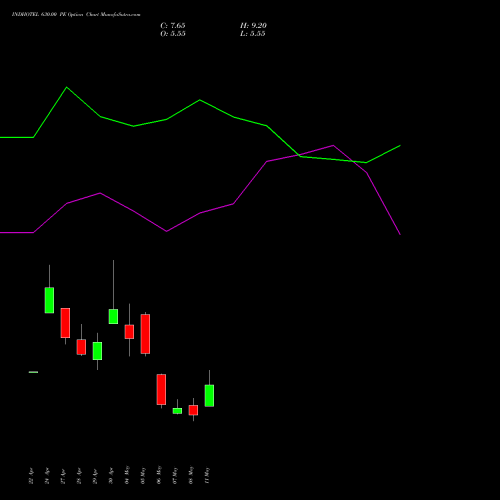500x500 pixels.
Task: Click the '08 May' date label
Action: (191, 475)
